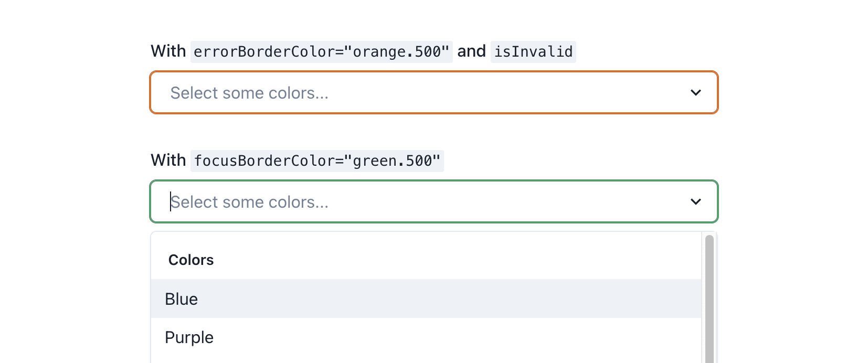Expand the orange-bordered select dropdown chevron
Screen dimensions: 868x363
pyautogui.click(x=696, y=92)
